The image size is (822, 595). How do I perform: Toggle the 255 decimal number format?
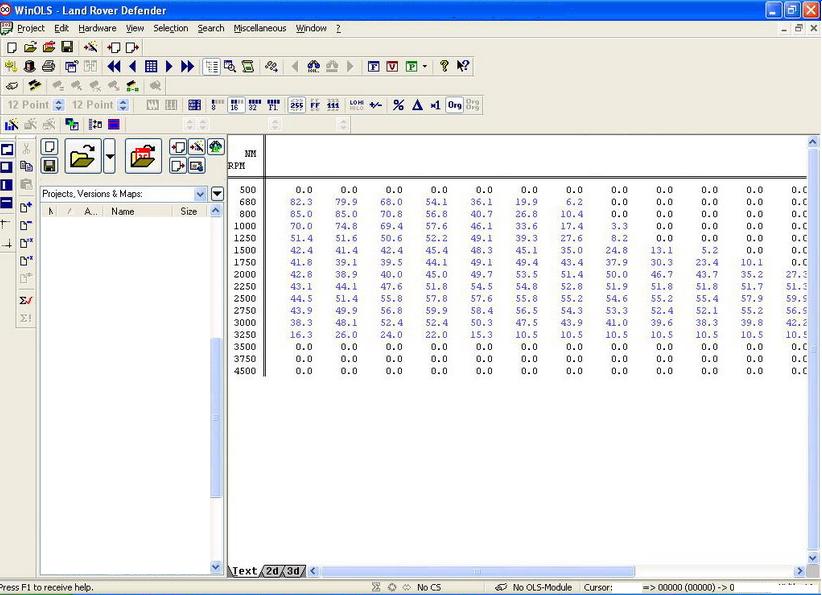[x=297, y=105]
